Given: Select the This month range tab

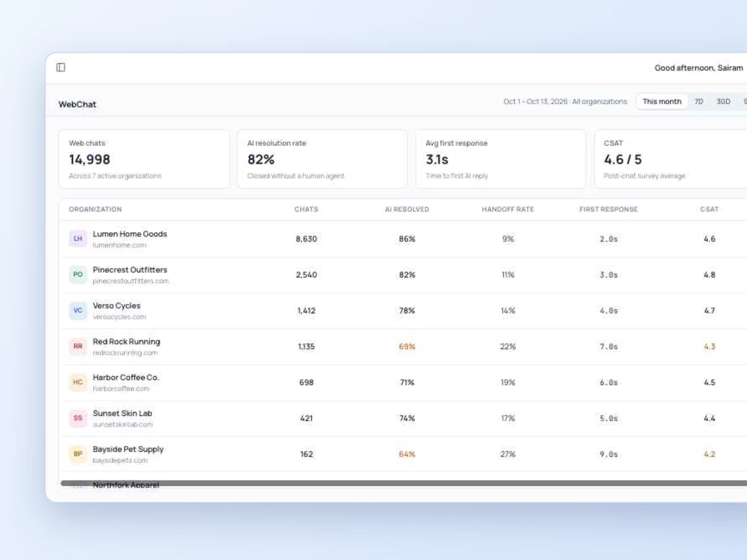Looking at the screenshot, I should 662,101.
